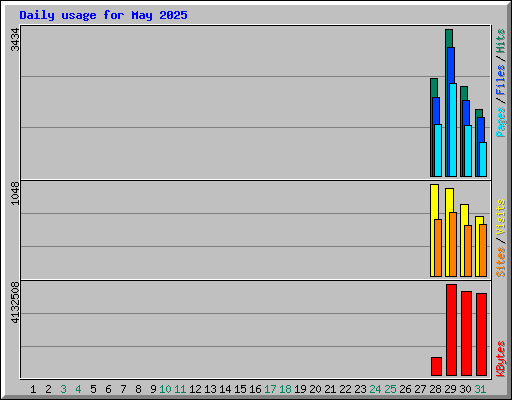Click the yellow visits bar for day 29

coord(449,200)
